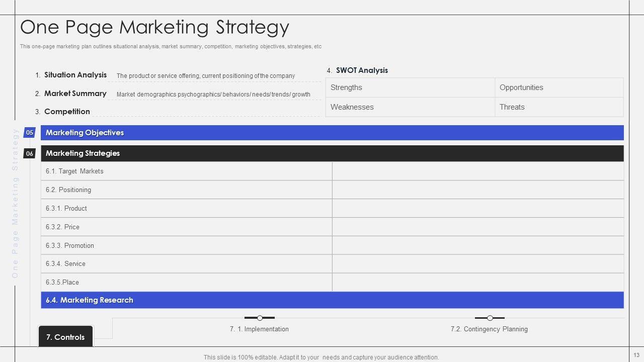Select the slider marker above 7.2 Contingency Planning
The image size is (644, 362).
pyautogui.click(x=490, y=318)
